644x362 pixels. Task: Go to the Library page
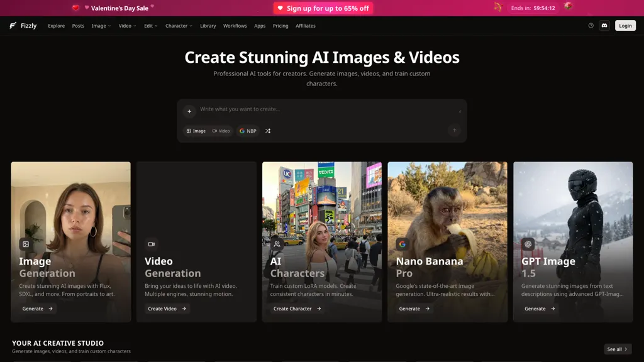pyautogui.click(x=208, y=26)
